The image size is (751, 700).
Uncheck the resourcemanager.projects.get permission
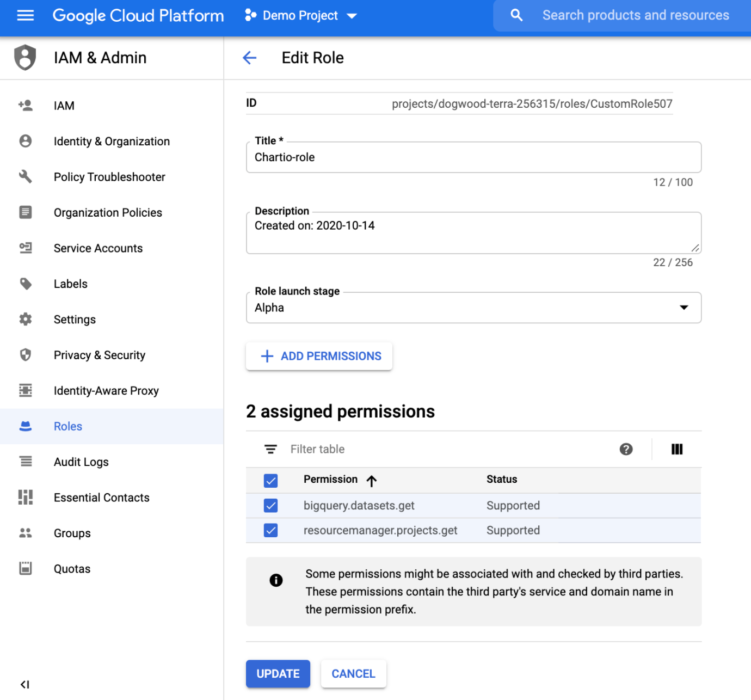pyautogui.click(x=270, y=530)
